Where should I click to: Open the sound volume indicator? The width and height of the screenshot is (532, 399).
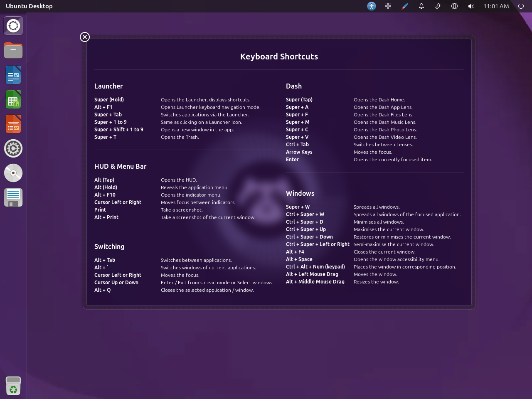pyautogui.click(x=471, y=6)
